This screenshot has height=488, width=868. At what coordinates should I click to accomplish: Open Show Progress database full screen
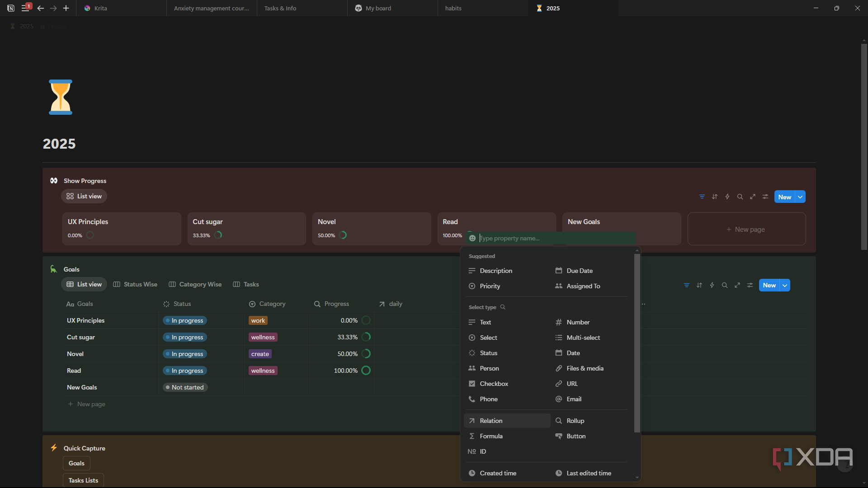pyautogui.click(x=753, y=197)
